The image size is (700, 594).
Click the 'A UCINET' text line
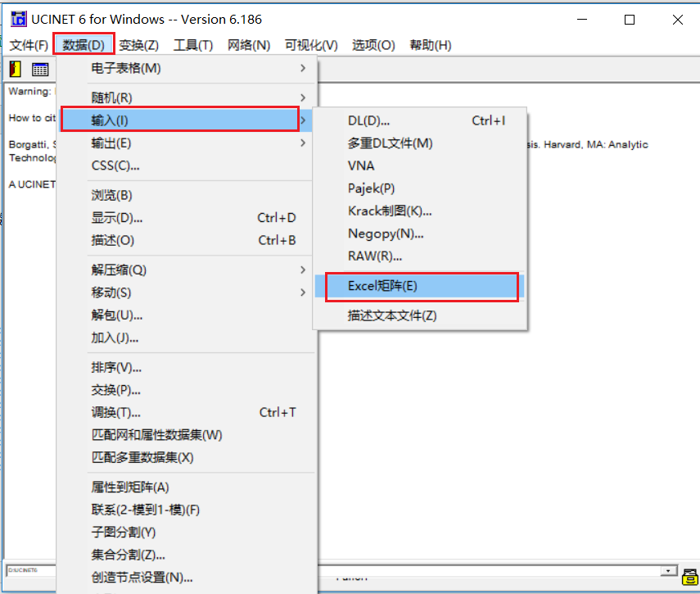32,184
